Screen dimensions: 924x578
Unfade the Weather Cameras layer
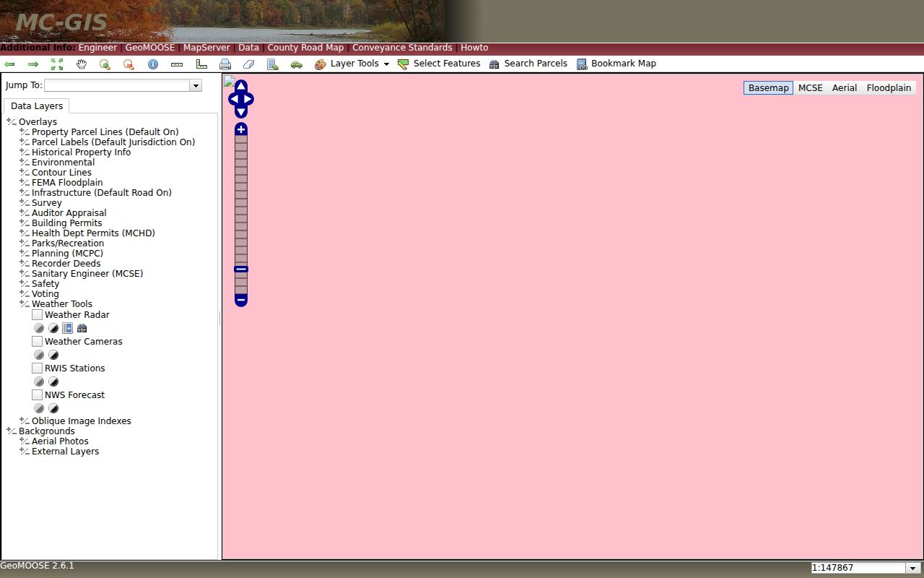pyautogui.click(x=53, y=355)
